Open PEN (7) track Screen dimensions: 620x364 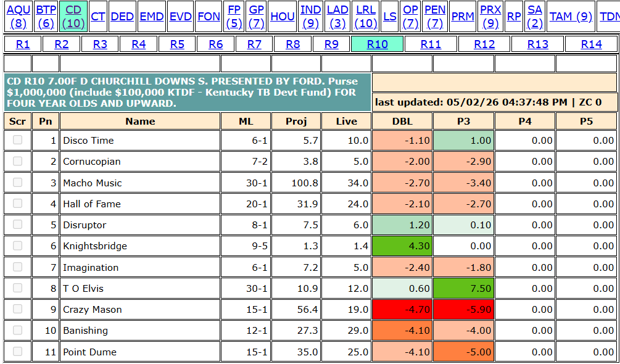click(x=435, y=16)
